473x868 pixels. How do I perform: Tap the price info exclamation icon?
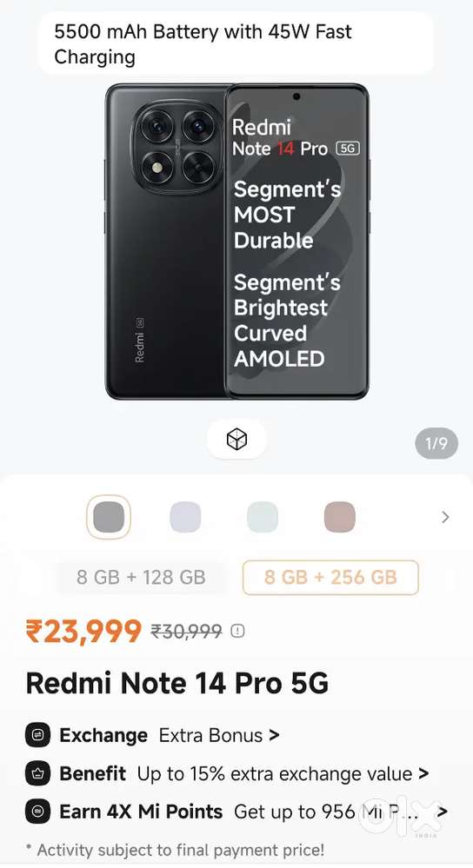coord(237,631)
